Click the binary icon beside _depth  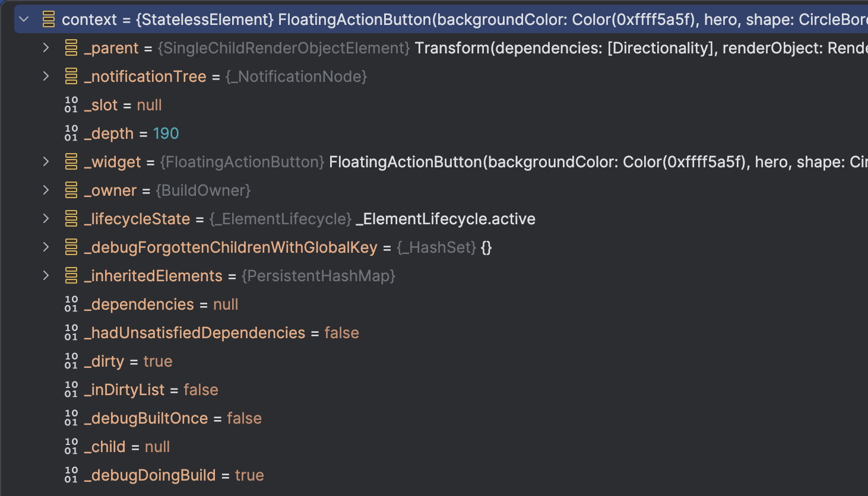point(71,133)
